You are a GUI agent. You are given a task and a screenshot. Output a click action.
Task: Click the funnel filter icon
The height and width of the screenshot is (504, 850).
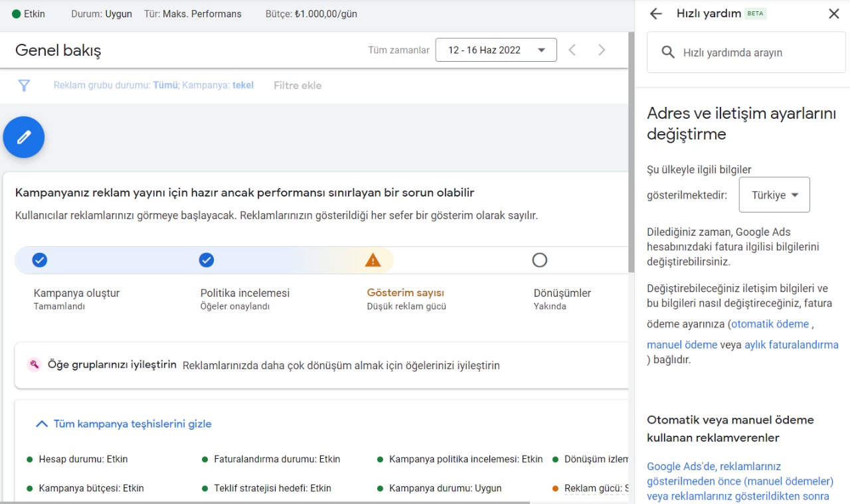[24, 85]
